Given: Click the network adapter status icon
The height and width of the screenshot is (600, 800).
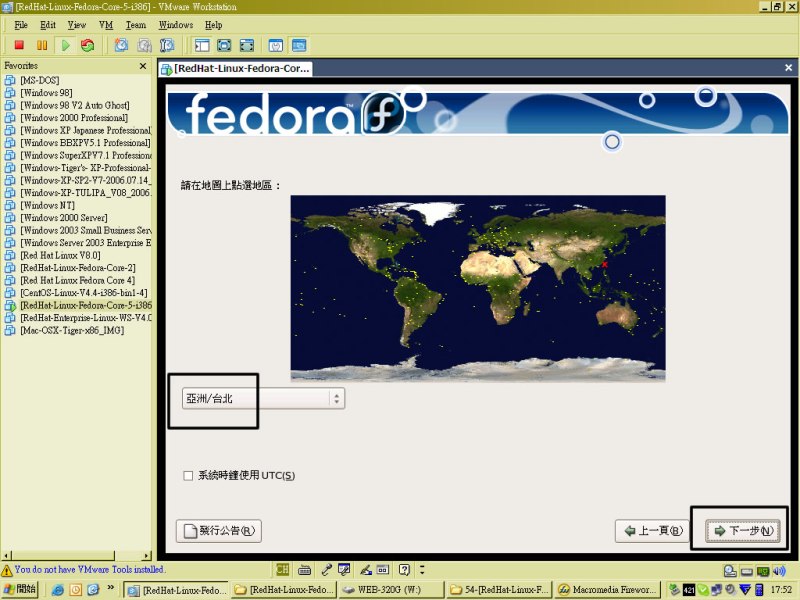Looking at the screenshot, I should (x=763, y=571).
